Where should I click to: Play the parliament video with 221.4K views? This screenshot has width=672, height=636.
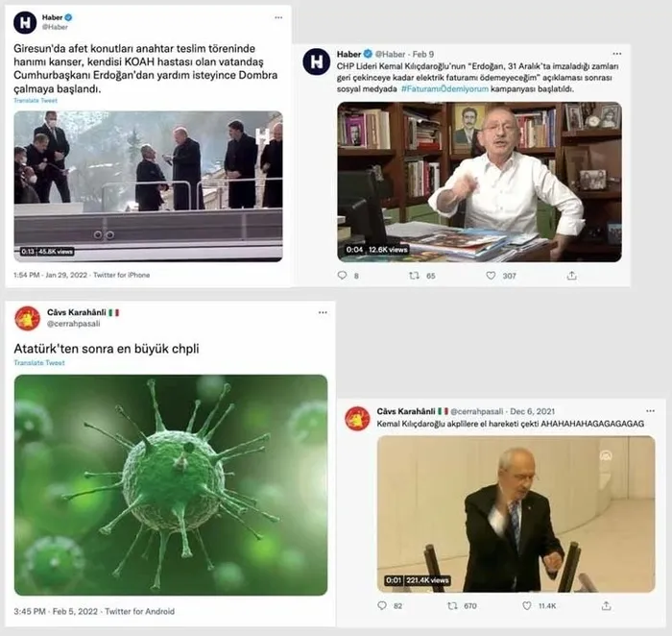click(x=516, y=514)
